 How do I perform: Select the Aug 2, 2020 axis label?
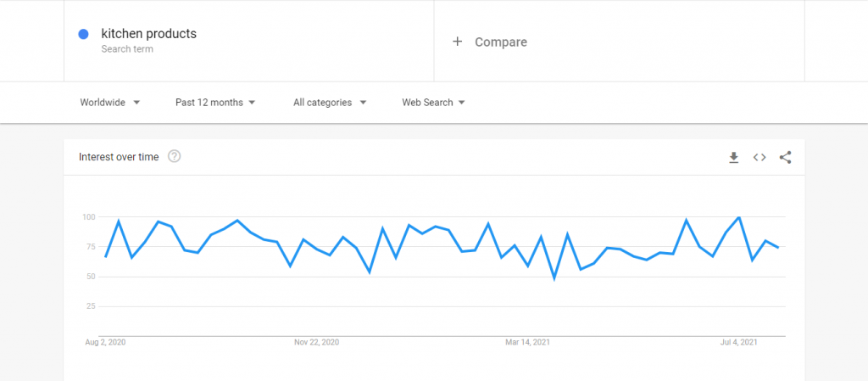click(105, 343)
